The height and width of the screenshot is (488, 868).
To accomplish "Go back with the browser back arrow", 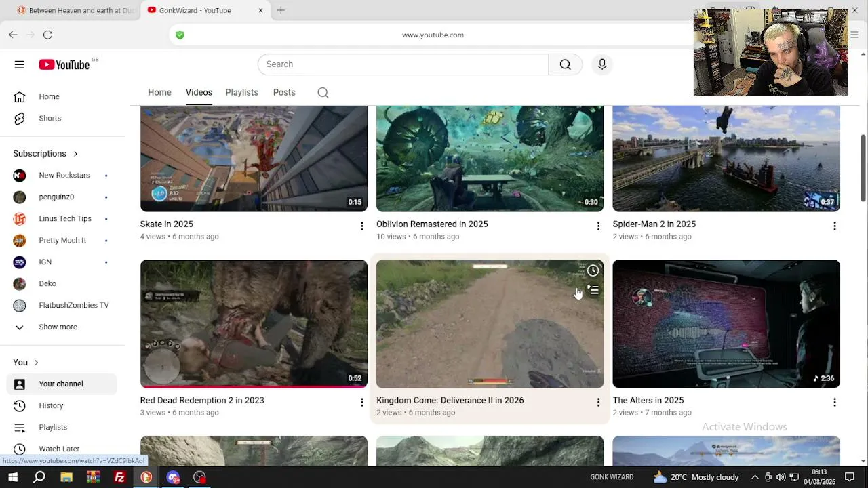I will click(x=14, y=35).
